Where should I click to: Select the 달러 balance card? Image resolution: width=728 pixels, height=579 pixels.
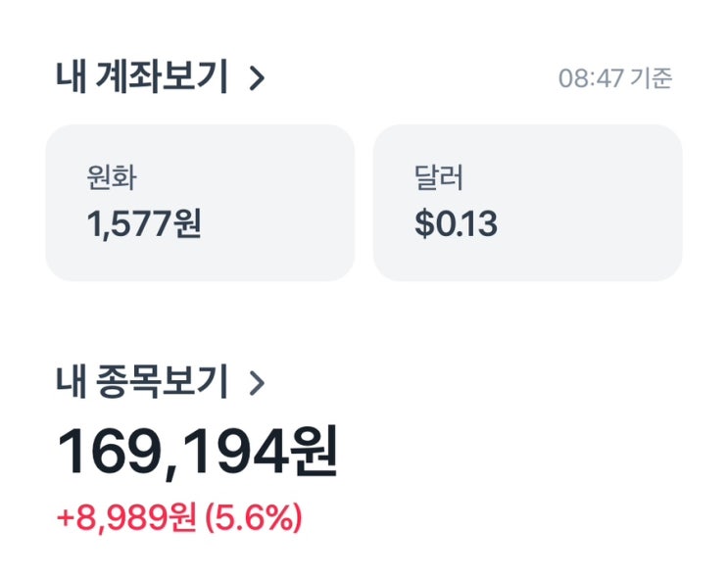click(x=527, y=203)
